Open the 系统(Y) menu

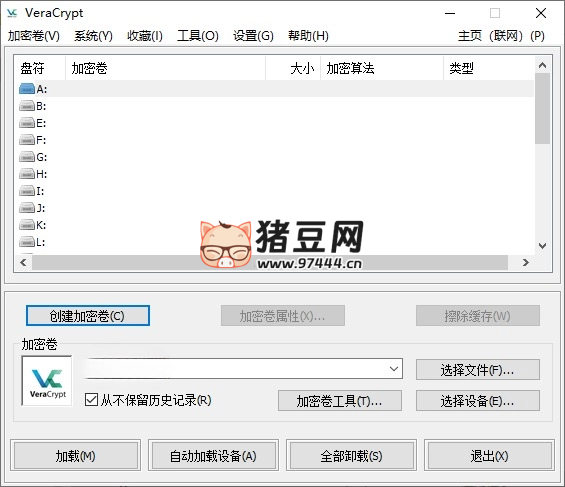click(93, 36)
